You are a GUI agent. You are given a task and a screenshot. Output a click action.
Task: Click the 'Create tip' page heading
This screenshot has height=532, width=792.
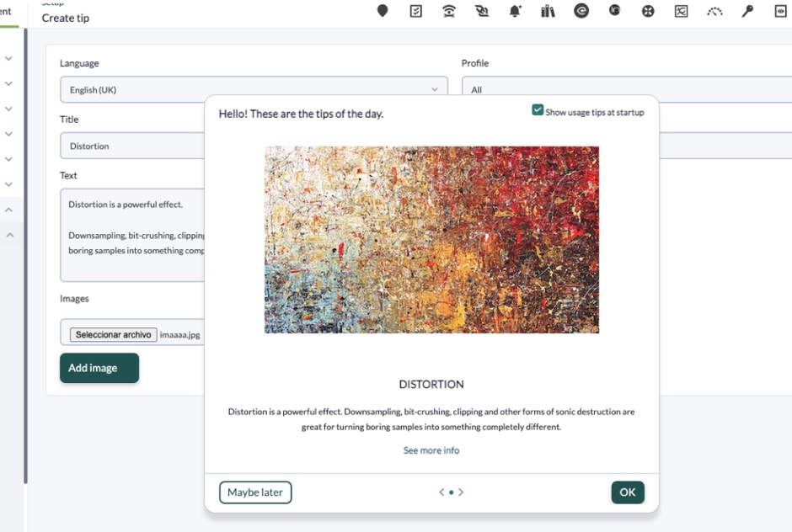point(66,19)
